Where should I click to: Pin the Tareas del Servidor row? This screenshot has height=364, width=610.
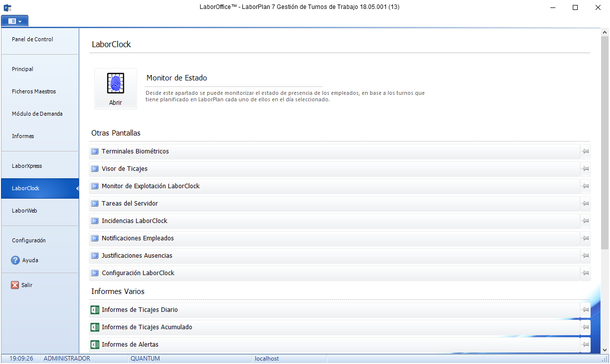[586, 204]
